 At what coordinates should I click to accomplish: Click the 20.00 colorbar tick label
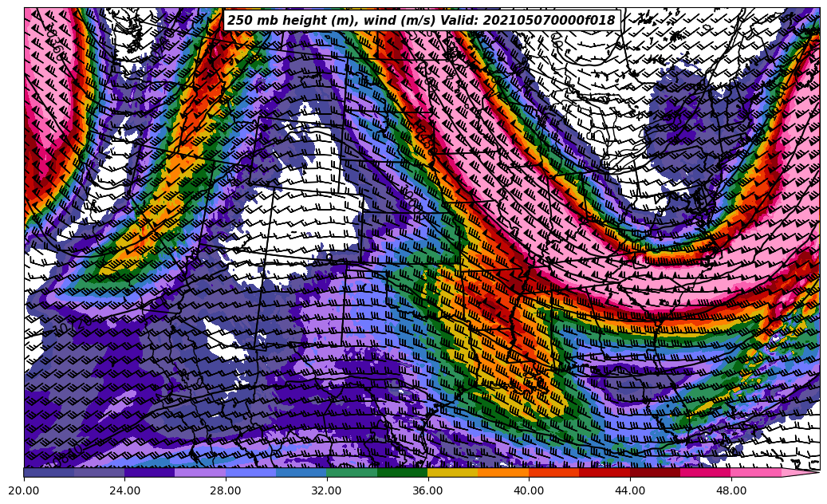[24, 490]
